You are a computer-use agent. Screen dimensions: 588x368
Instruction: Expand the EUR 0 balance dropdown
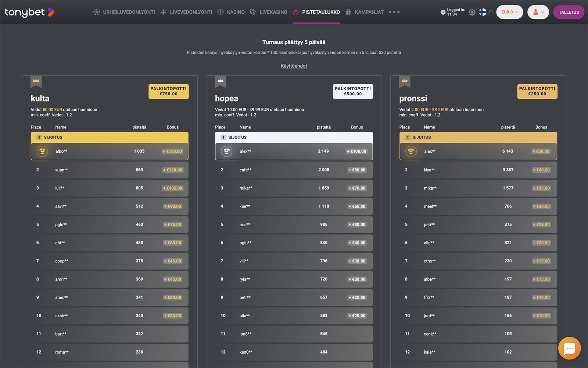click(509, 12)
